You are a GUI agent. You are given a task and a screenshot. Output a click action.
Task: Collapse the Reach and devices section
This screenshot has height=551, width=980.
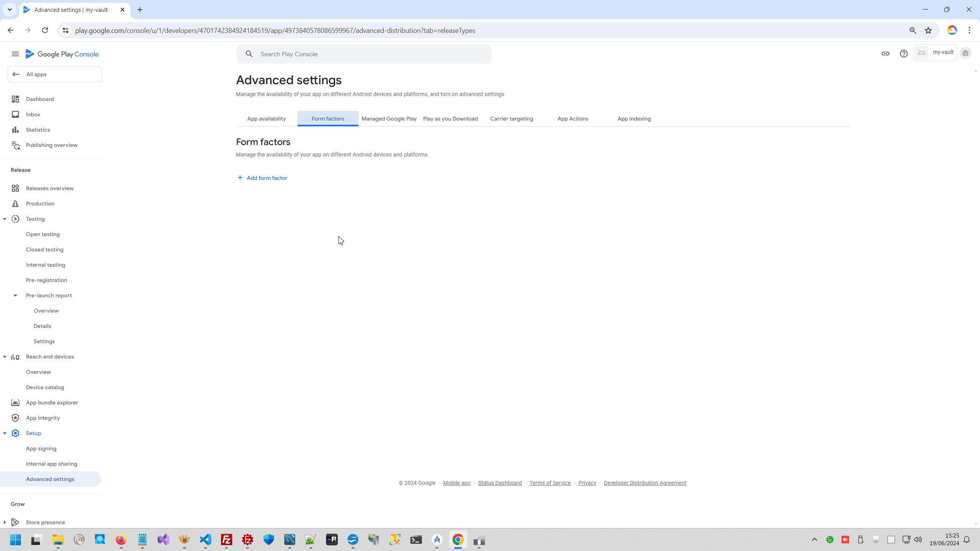[5, 357]
